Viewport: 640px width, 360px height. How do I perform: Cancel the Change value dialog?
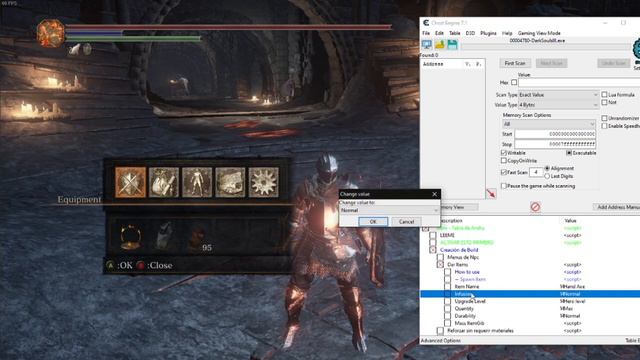406,222
